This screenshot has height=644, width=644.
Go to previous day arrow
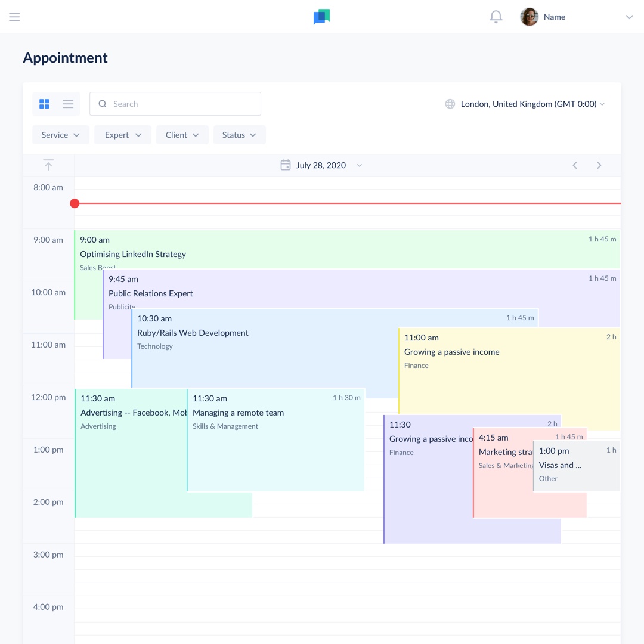(x=575, y=165)
